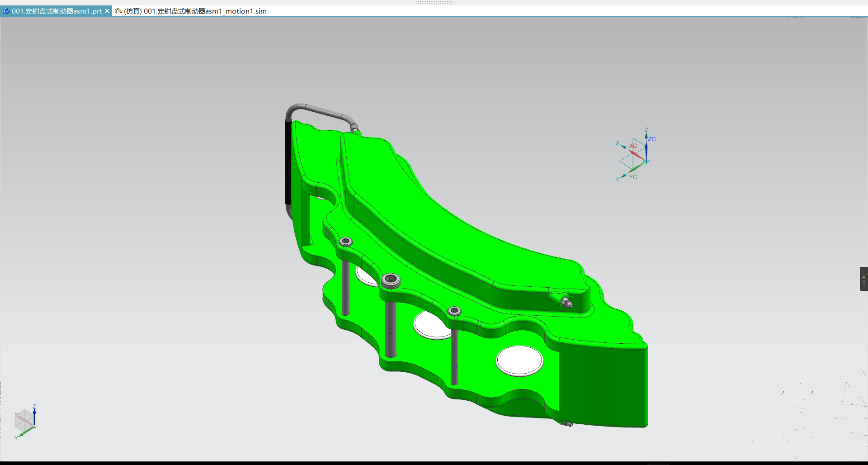Close the 001.定钳盘式制动器asm1.prt tab

[107, 11]
